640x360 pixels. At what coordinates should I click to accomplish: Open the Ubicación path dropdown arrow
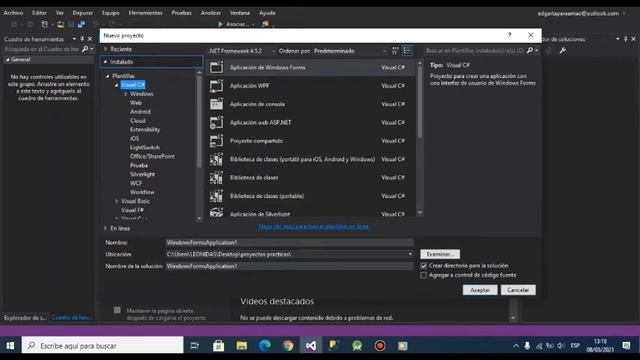coord(410,254)
